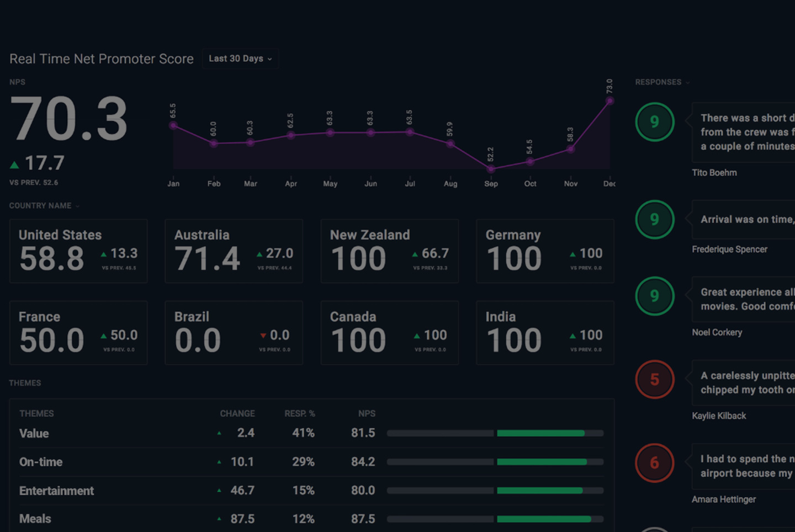Click the Oct 54.5 chart point
This screenshot has height=532, width=795.
click(x=530, y=162)
